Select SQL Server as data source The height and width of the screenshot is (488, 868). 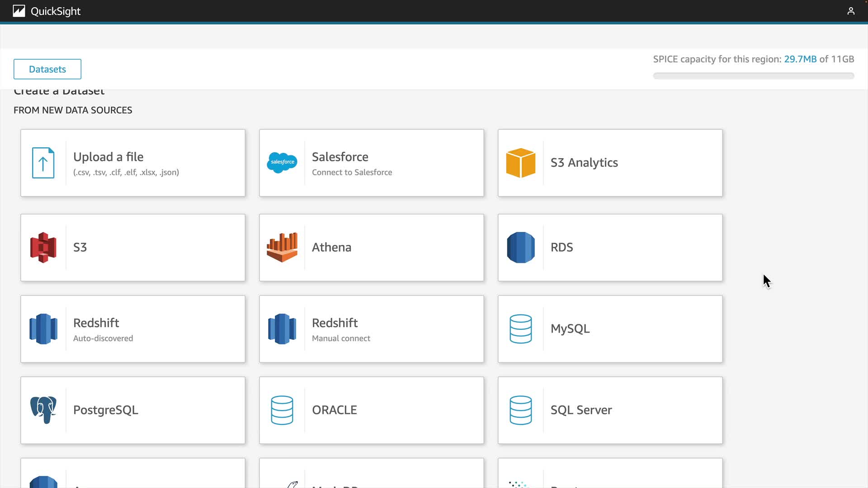(x=609, y=410)
